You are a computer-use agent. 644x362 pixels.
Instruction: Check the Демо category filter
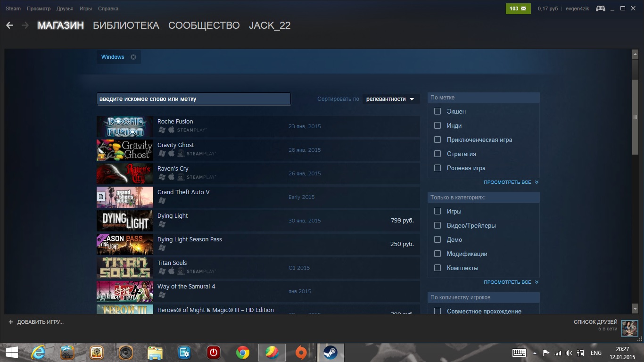tap(438, 239)
